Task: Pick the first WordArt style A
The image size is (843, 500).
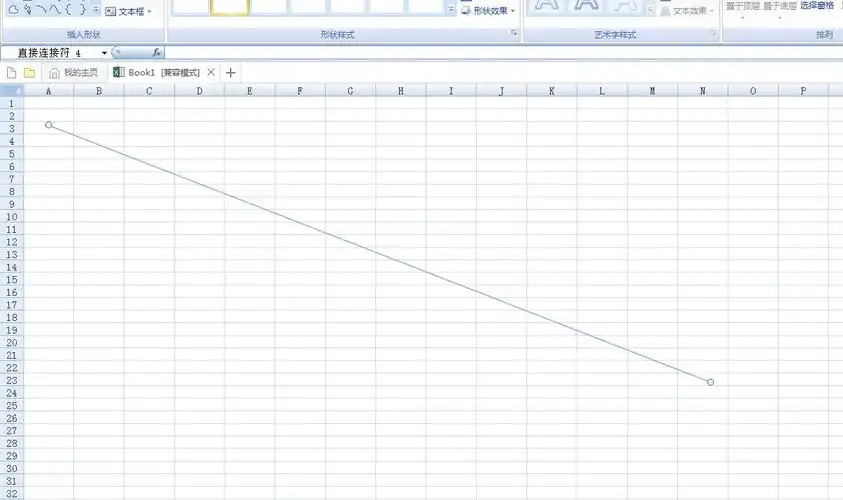Action: [546, 7]
